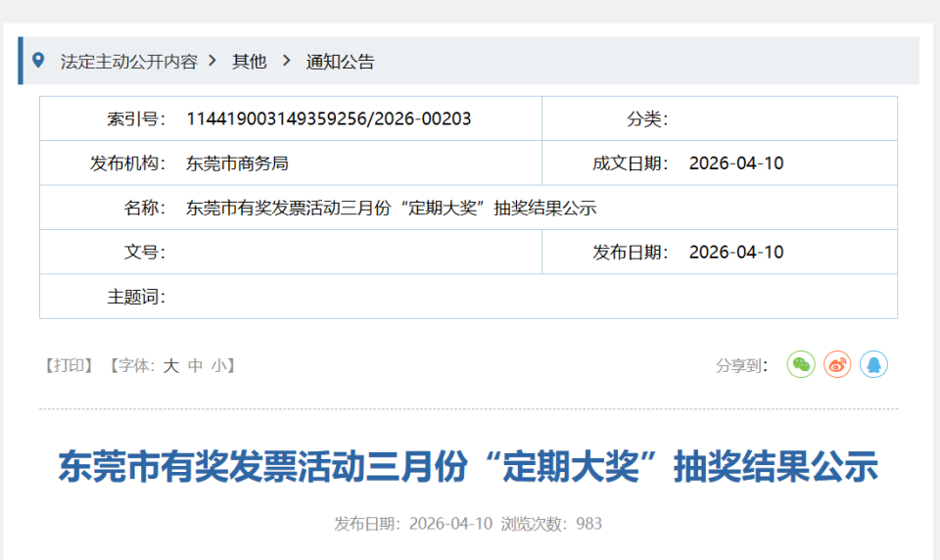Image resolution: width=940 pixels, height=560 pixels.
Task: Click publisher value 东莞市商务局
Action: 237,163
